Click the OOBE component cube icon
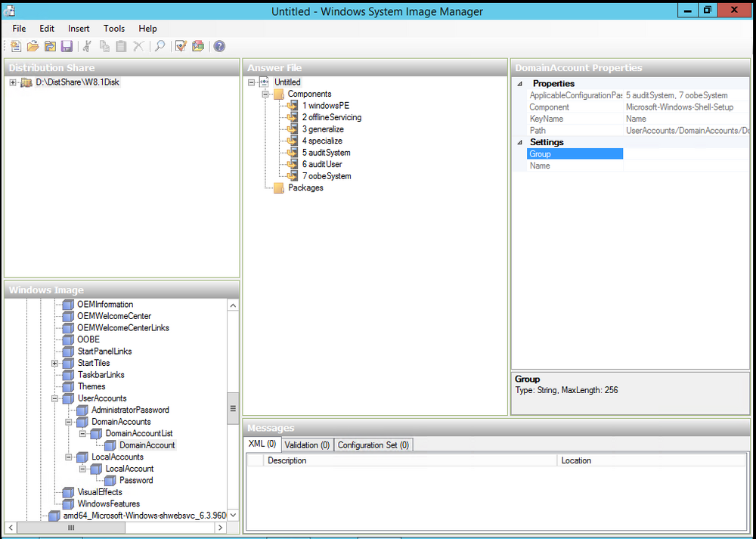 coord(69,340)
